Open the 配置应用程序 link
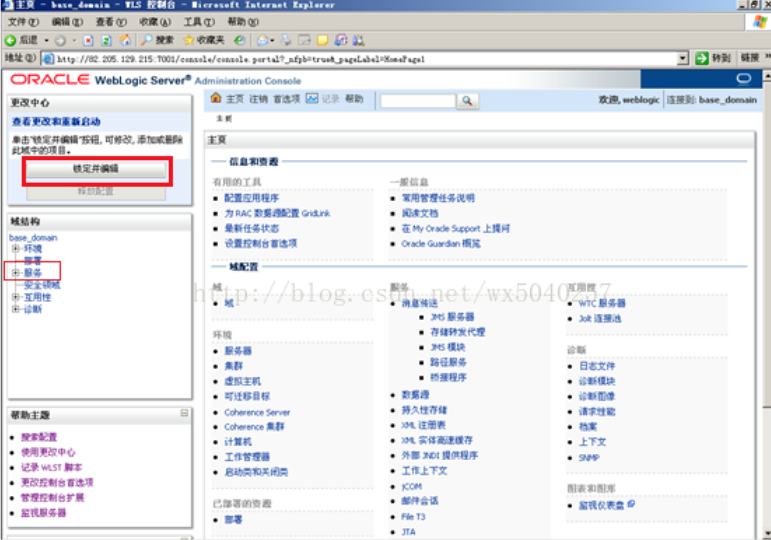Screen dimensions: 771x540 click(251, 198)
